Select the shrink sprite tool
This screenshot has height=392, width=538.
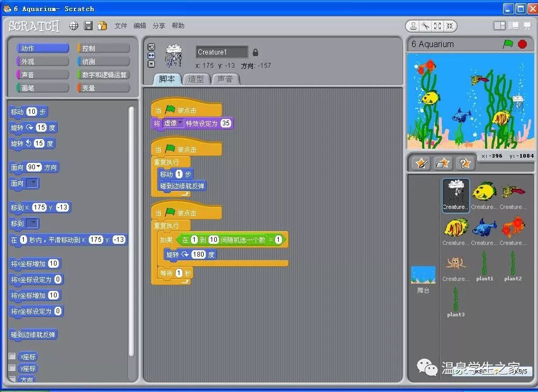pos(450,26)
